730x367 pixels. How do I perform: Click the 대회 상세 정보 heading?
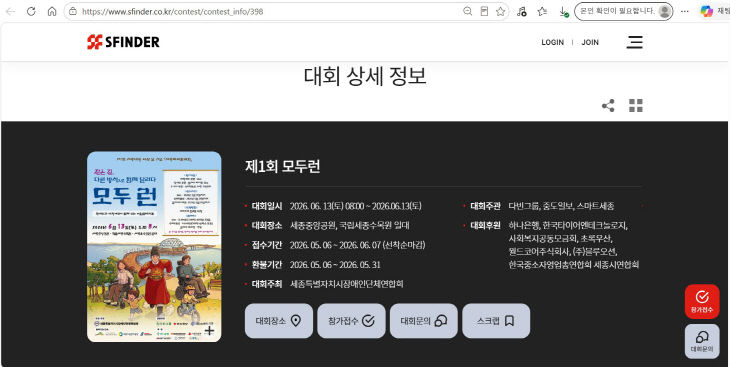click(x=365, y=76)
